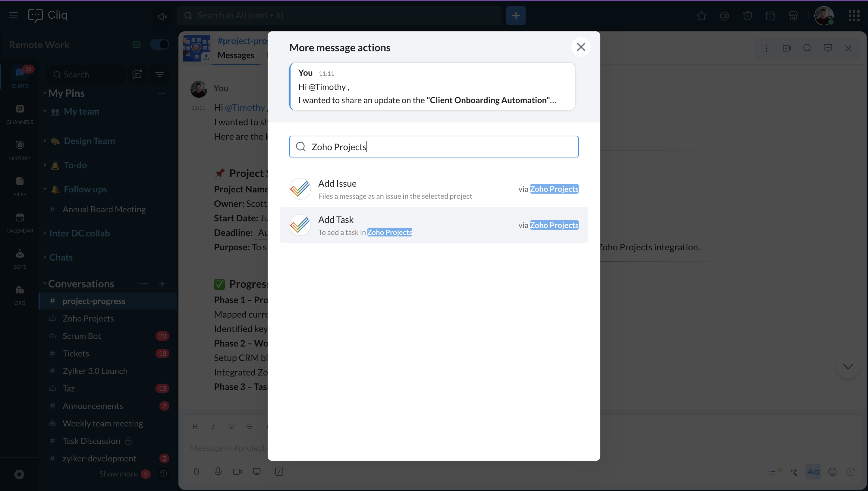Screen dimensions: 868x491
Task: Select Add Issue action
Action: (x=434, y=189)
